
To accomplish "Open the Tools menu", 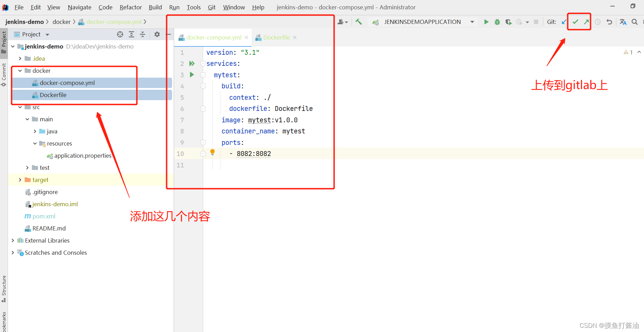I will [194, 7].
